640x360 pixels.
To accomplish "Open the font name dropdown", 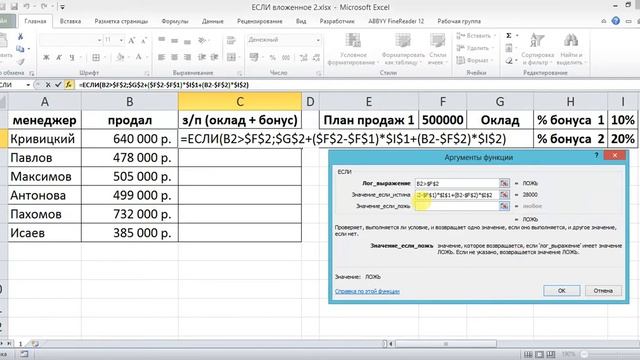I will (x=99, y=40).
